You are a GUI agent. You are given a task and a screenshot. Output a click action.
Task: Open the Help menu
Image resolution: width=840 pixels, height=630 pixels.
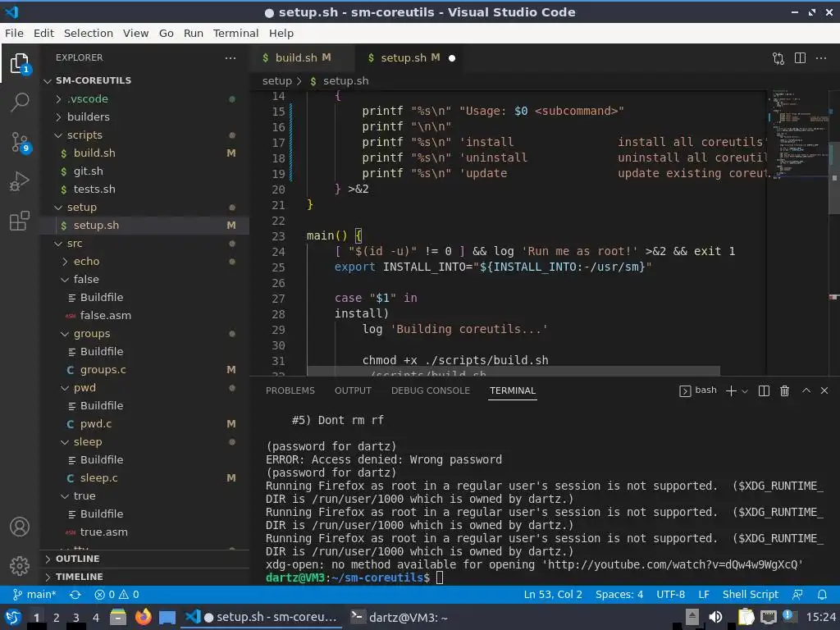[281, 33]
